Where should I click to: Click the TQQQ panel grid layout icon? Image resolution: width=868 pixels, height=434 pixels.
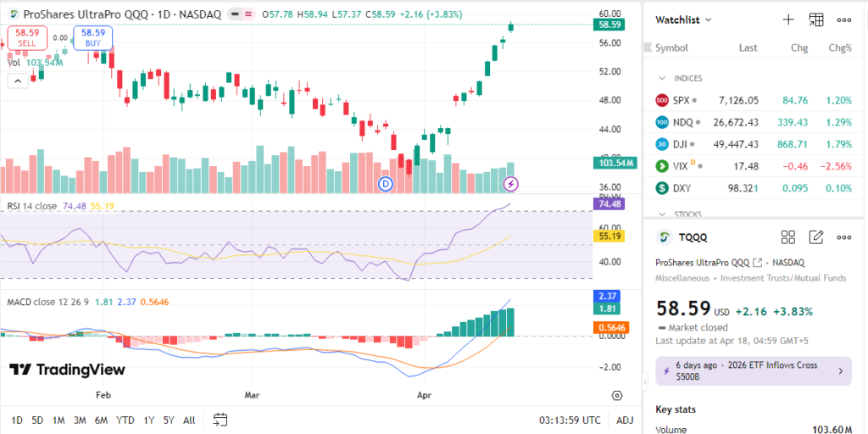(787, 237)
